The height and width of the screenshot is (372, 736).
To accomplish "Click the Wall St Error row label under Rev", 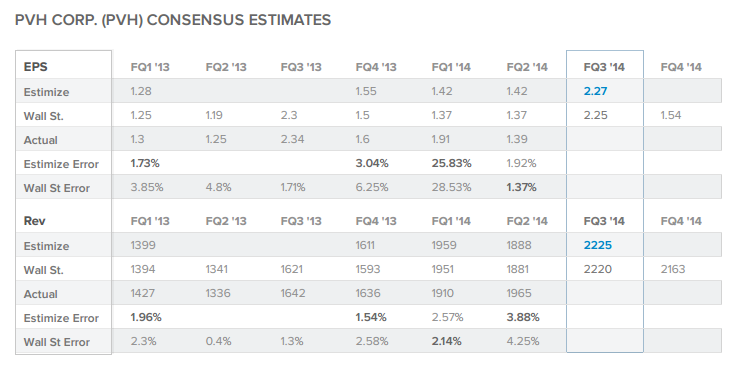I will tap(57, 342).
